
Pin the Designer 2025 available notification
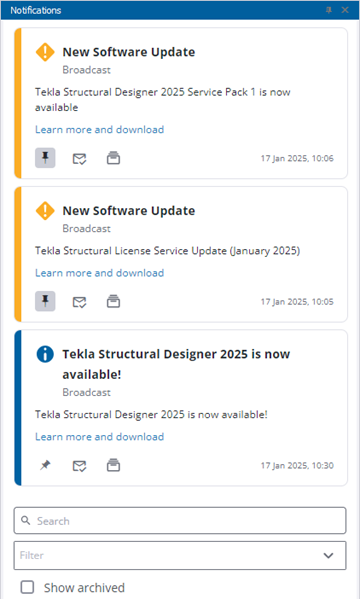[45, 465]
